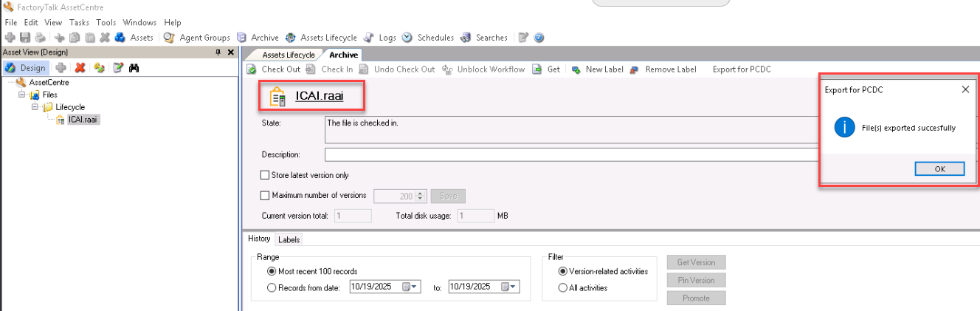Open Agent Groups from main toolbar
The image size is (980, 311).
point(196,38)
